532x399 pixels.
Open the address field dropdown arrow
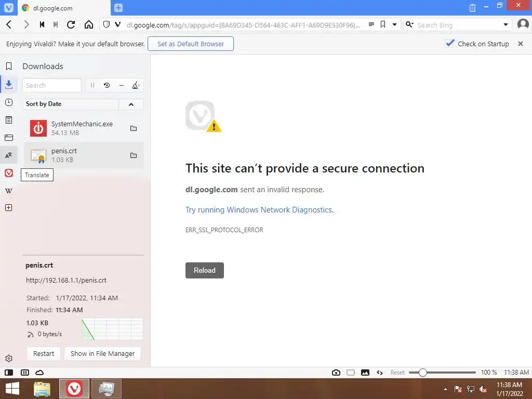coord(394,25)
